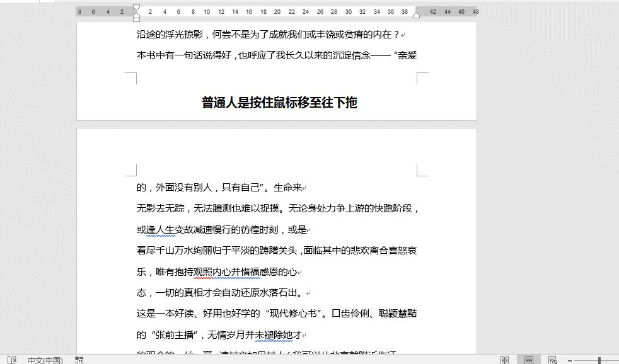
Task: Click the ruler at mark 20
Action: (x=277, y=11)
